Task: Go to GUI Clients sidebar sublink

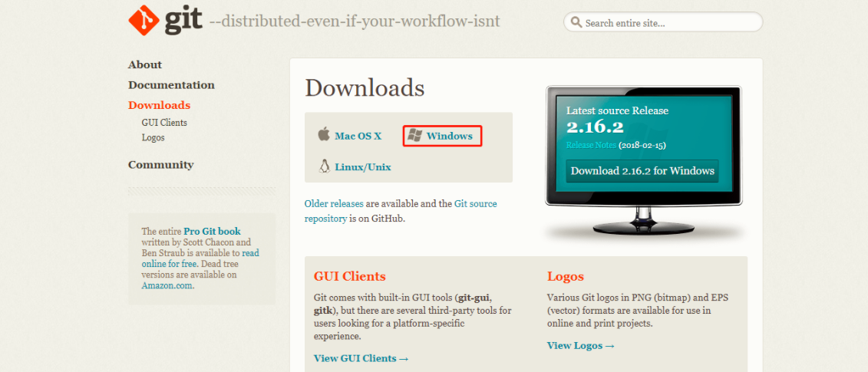Action: [164, 123]
